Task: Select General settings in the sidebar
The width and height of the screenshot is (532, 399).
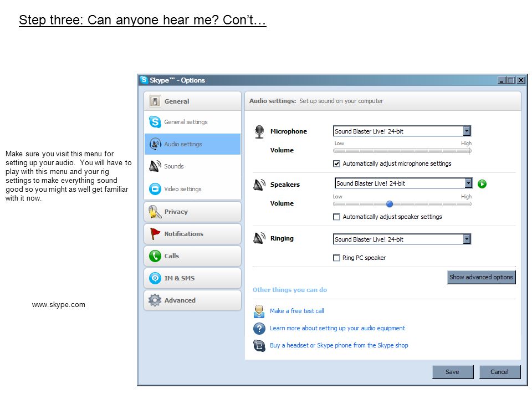Action: [x=192, y=122]
